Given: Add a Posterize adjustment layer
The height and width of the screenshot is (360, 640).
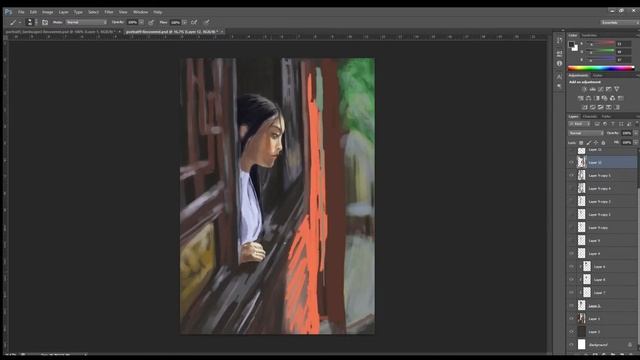Looking at the screenshot, I should tap(593, 107).
